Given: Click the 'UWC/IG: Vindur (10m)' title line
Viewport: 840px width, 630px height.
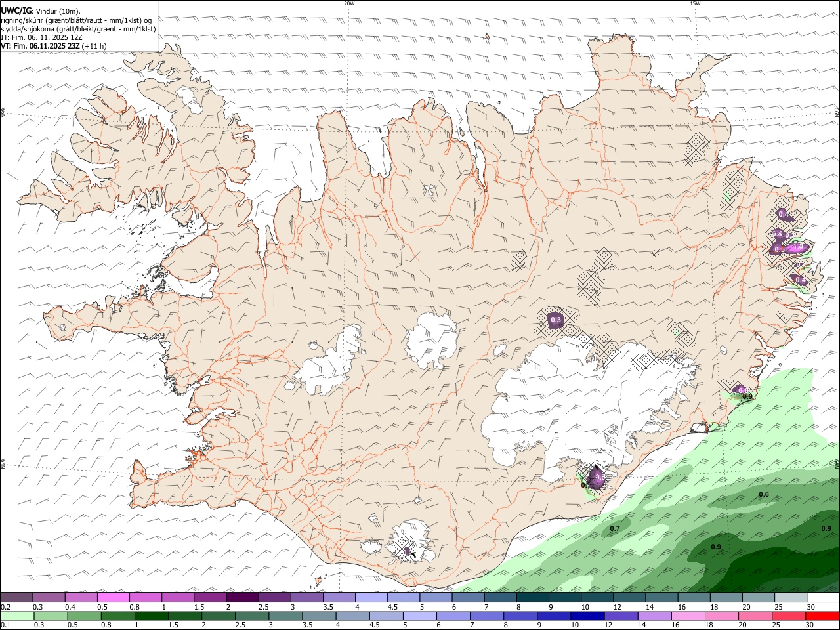Looking at the screenshot, I should point(40,11).
